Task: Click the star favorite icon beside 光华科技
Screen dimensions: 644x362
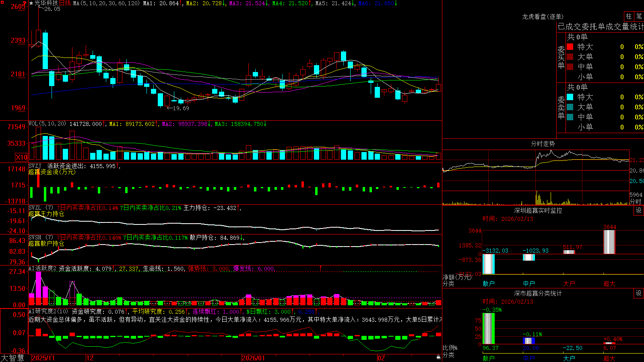Action: click(31, 3)
